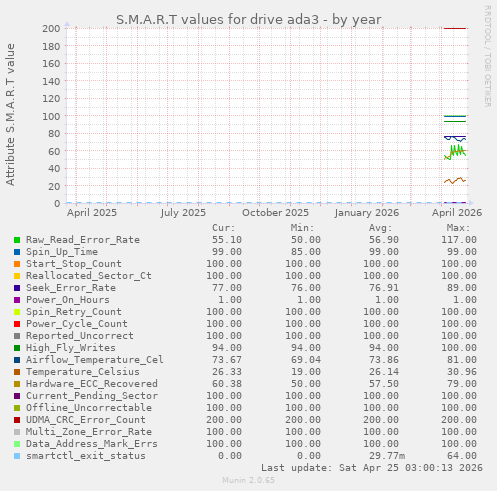The image size is (497, 491).
Task: Click the Temperature_Celsius max value 30.96
Action: [462, 372]
